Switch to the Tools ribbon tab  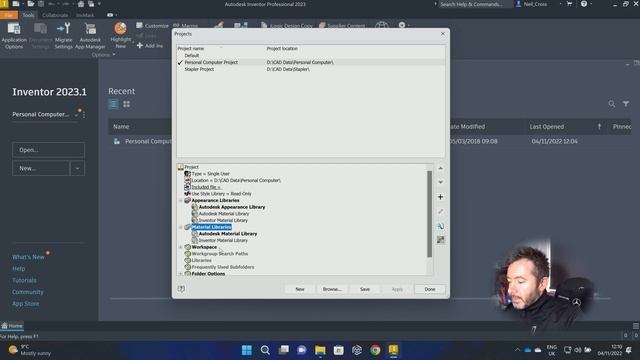point(29,15)
